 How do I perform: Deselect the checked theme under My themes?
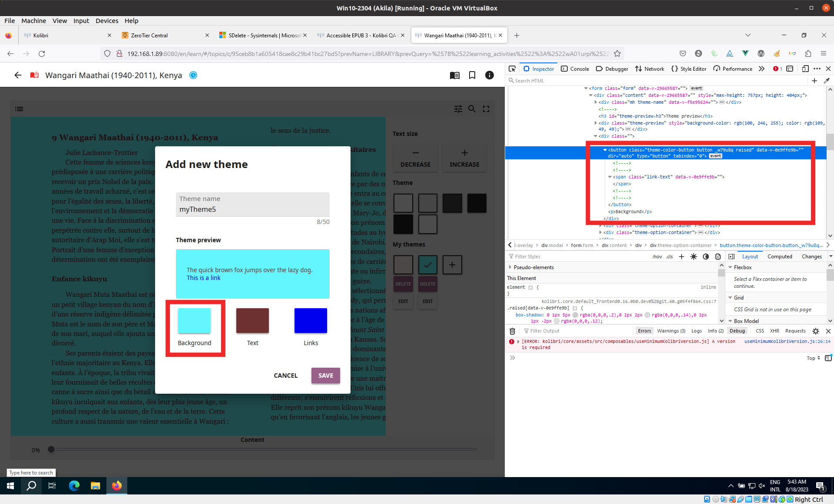pyautogui.click(x=427, y=264)
